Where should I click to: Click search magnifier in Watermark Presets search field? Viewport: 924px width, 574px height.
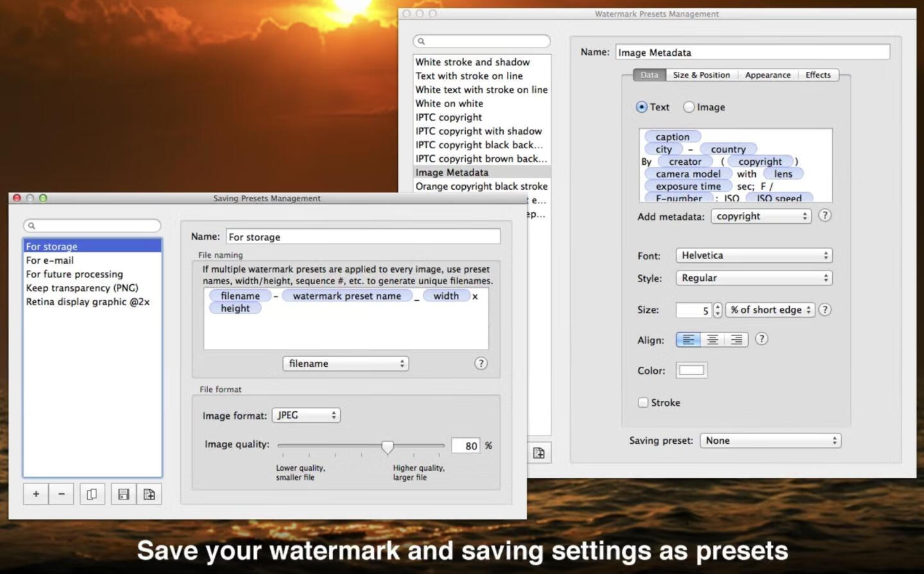click(422, 41)
